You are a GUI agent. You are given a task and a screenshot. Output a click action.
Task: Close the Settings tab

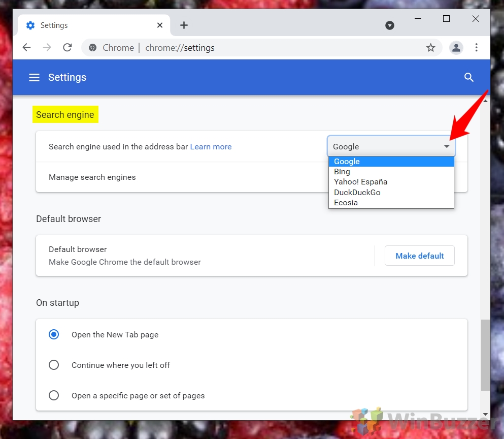click(160, 25)
